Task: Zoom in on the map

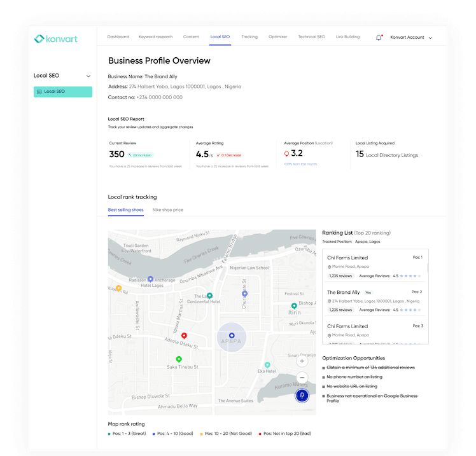Action: 302,361
